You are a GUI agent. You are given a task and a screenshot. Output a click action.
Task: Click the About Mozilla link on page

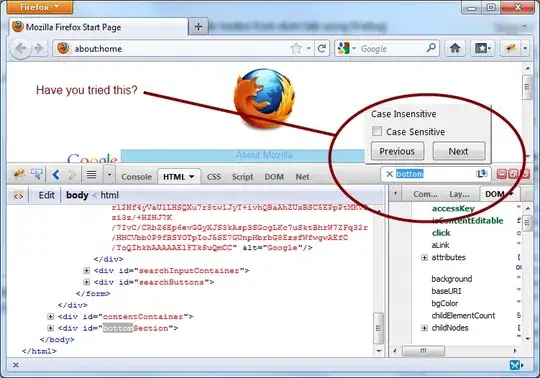pyautogui.click(x=264, y=155)
